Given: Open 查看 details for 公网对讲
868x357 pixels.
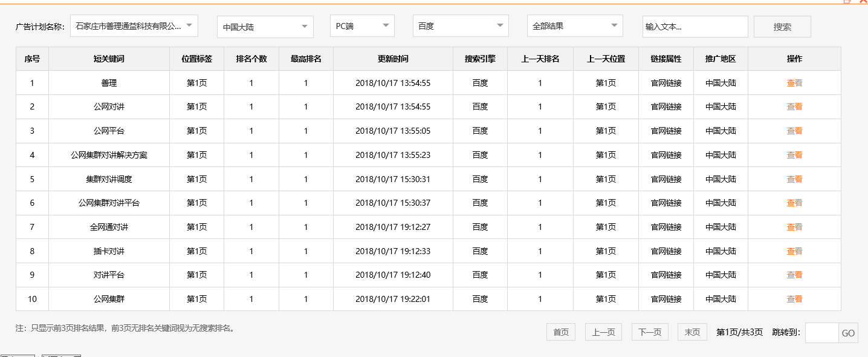Looking at the screenshot, I should (794, 106).
